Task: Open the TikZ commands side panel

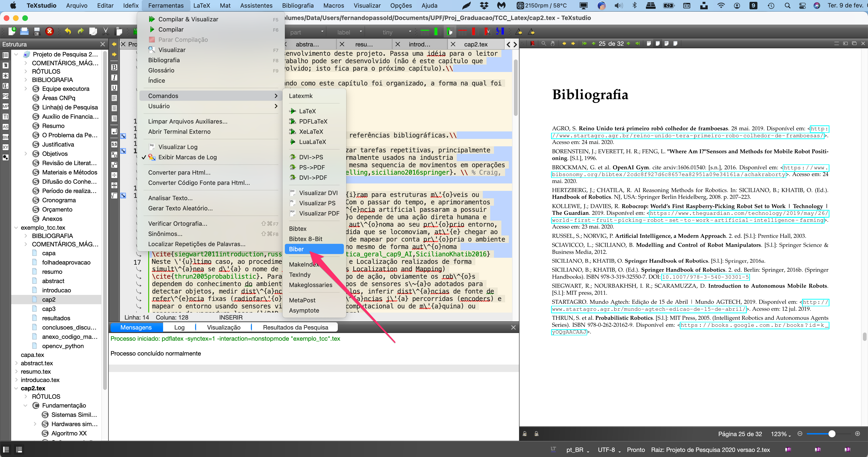Action: click(5, 117)
